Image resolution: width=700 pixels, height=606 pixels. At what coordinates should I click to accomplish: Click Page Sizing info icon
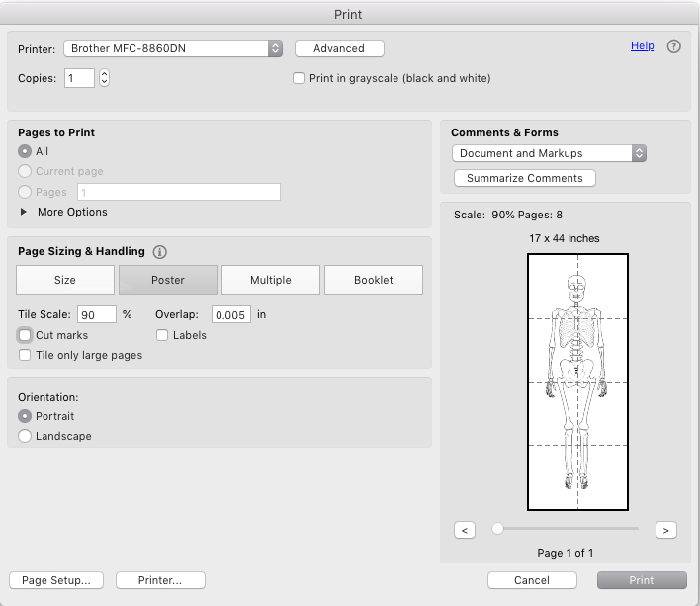(x=160, y=252)
